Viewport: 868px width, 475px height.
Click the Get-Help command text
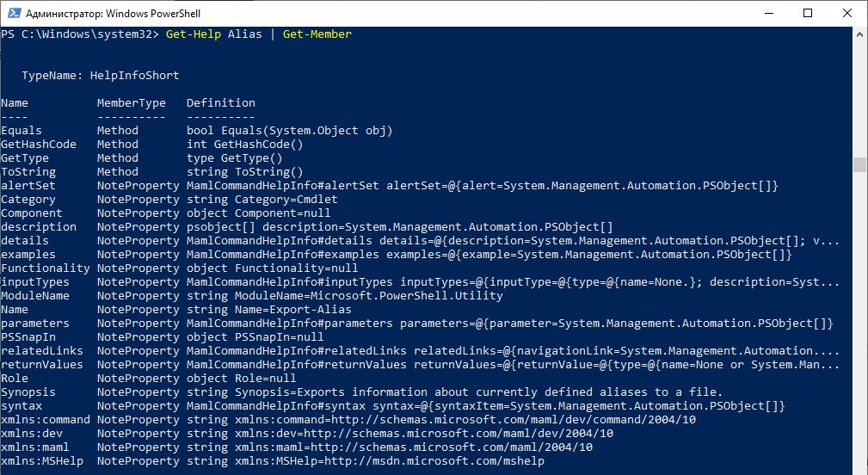pos(194,34)
